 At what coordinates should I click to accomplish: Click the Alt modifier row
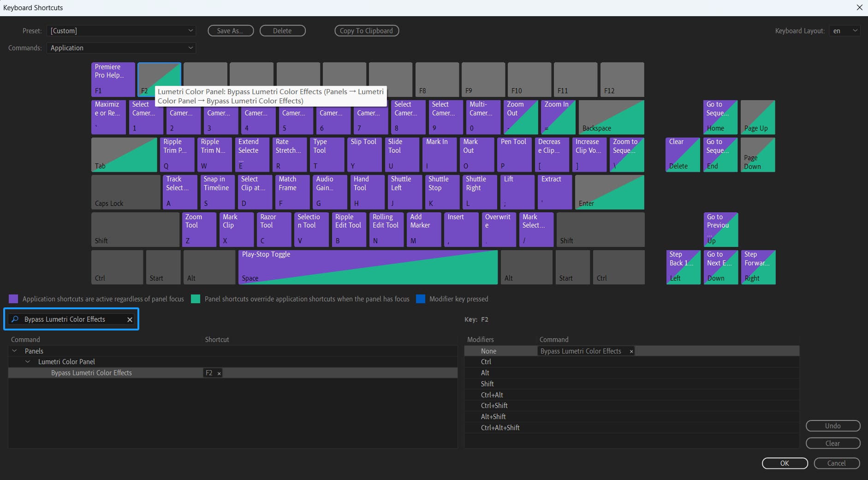(632, 373)
